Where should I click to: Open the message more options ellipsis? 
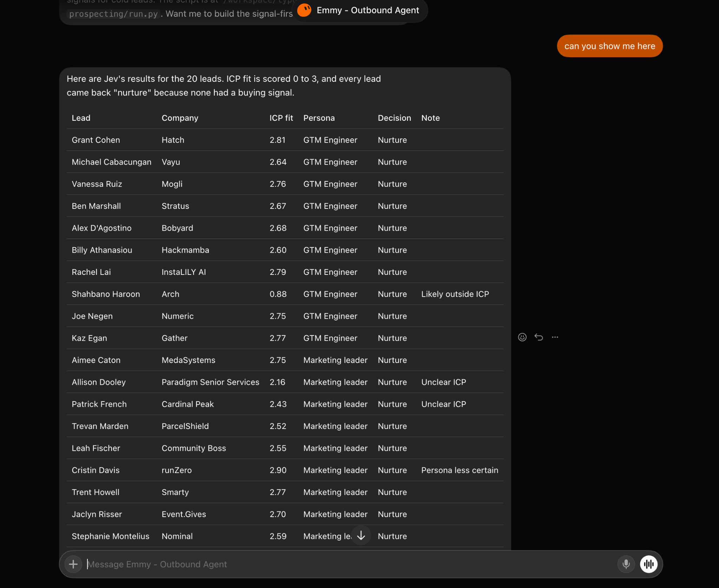pos(555,337)
